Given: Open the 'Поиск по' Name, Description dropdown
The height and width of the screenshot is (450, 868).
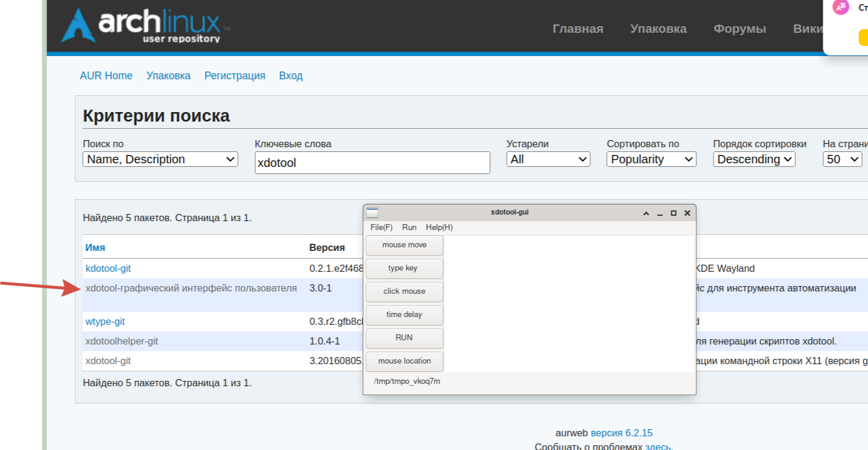Looking at the screenshot, I should tap(160, 159).
